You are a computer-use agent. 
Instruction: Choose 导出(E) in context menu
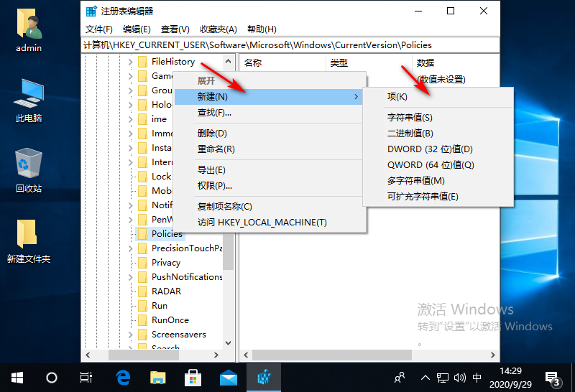[268, 170]
